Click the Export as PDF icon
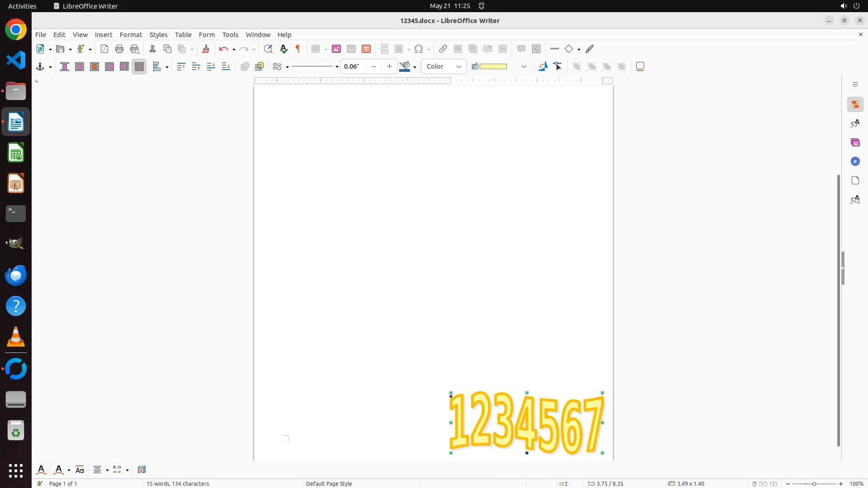Viewport: 868px width, 488px height. [x=104, y=49]
